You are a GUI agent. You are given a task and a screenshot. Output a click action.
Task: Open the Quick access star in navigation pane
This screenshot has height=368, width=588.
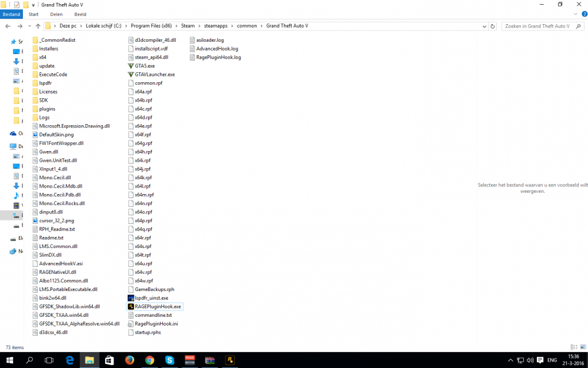click(14, 42)
